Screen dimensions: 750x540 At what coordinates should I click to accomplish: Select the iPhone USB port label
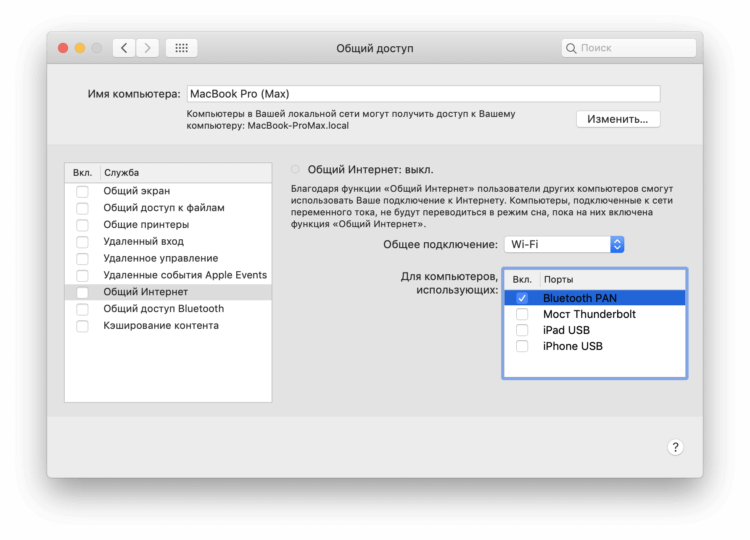tap(573, 346)
